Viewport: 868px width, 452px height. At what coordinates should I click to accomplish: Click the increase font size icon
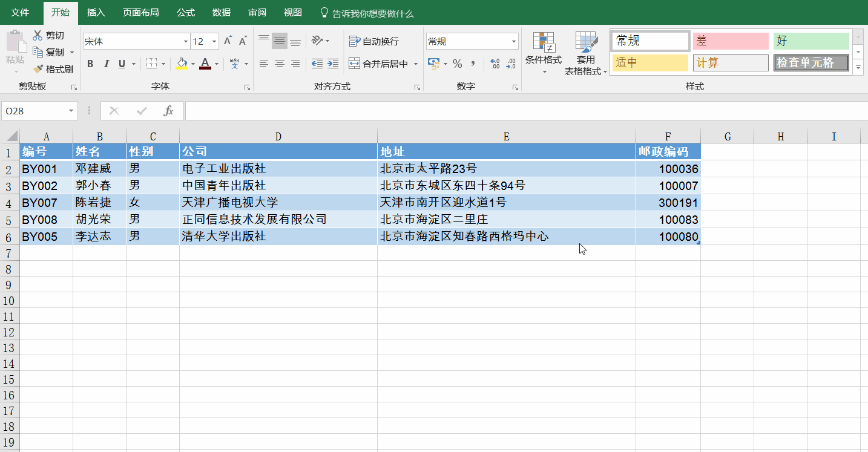pos(228,41)
